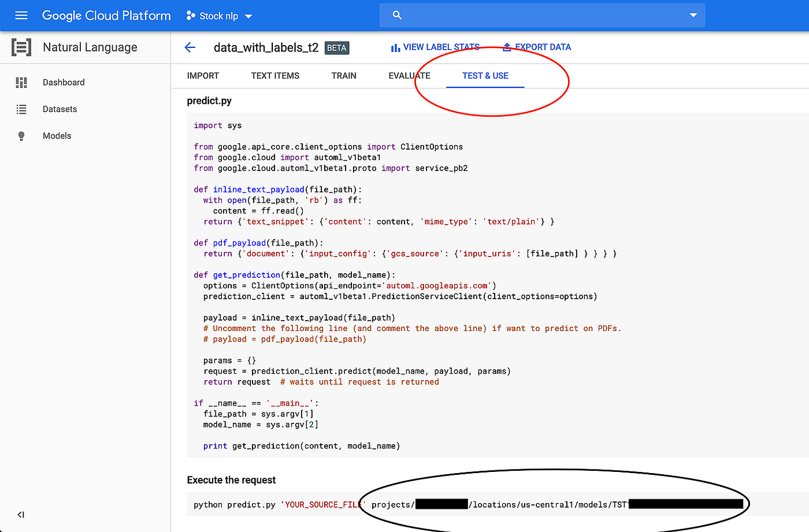View the TEXT ITEMS tab
Image resolution: width=809 pixels, height=532 pixels.
point(275,76)
